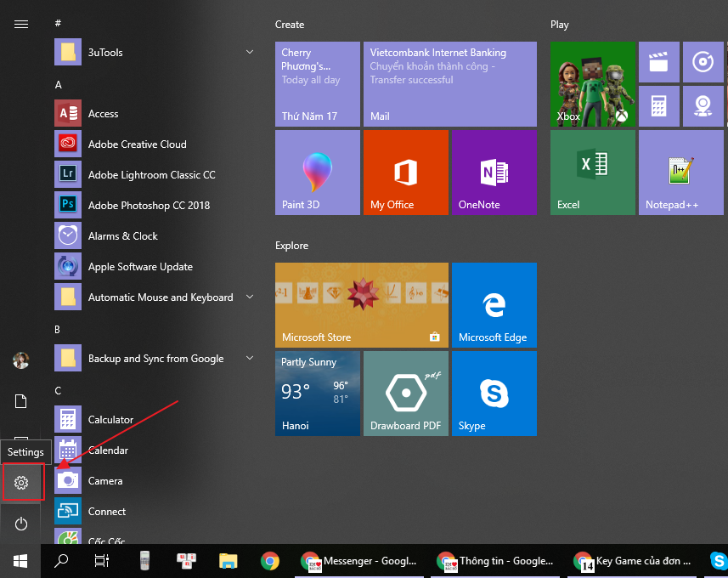Open the Start menu hamburger navigation
Screen dimensions: 728x578
click(x=20, y=24)
